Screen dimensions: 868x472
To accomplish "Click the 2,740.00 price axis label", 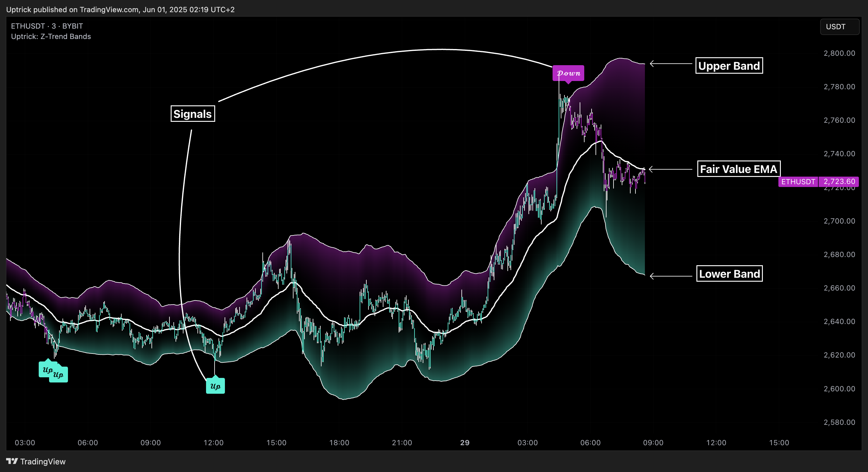I will point(839,153).
